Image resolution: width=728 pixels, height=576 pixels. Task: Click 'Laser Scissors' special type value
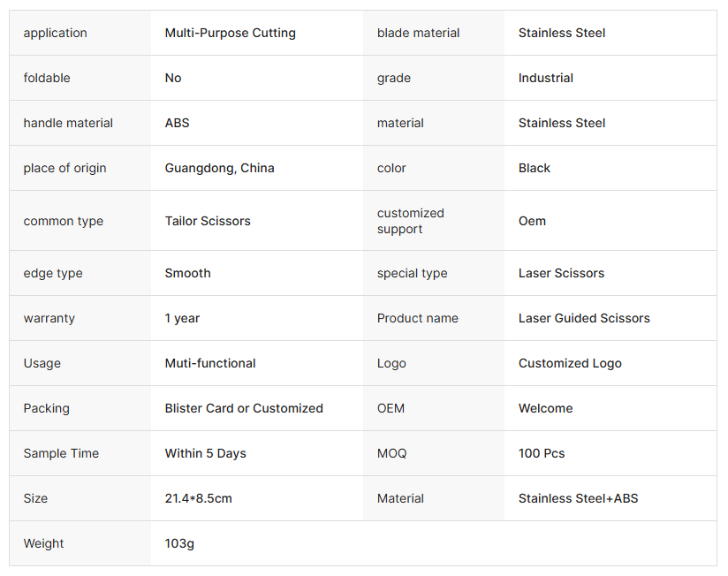point(561,274)
